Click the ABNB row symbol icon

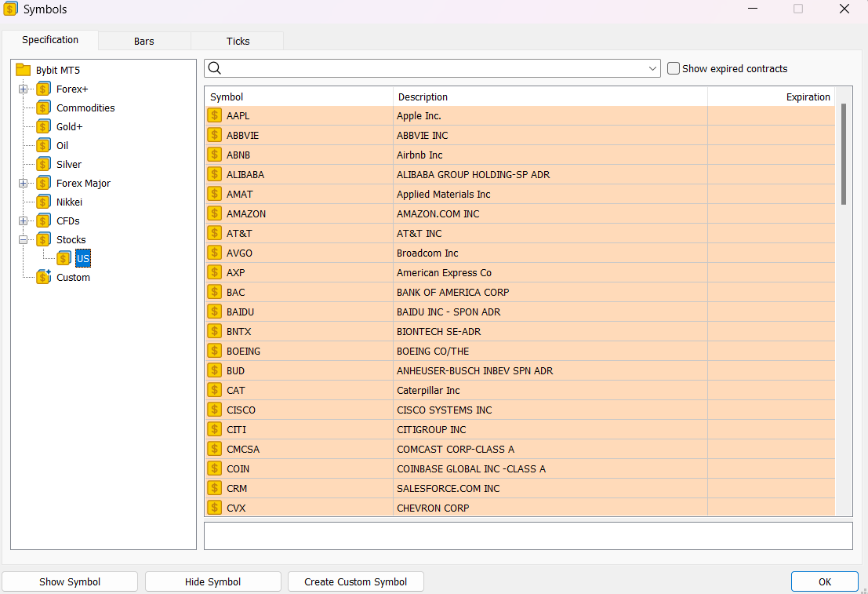214,155
